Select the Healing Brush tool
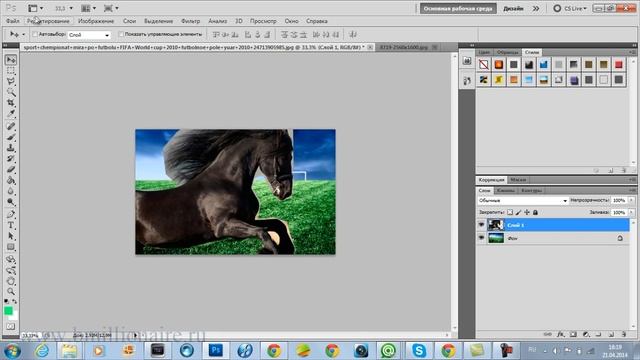The height and width of the screenshot is (360, 640). pos(11,126)
